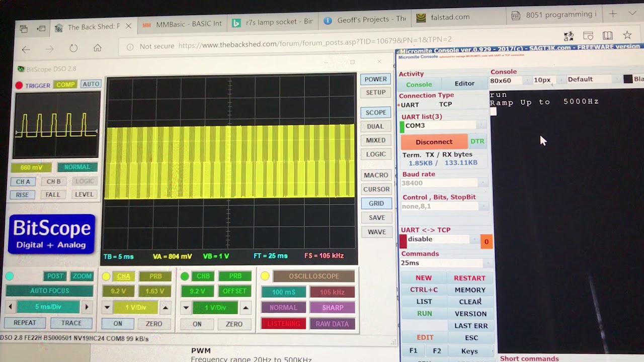Click the Disconnect button

(434, 142)
